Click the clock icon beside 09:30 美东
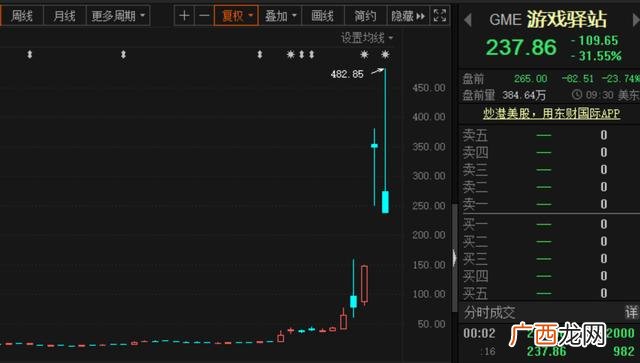The image size is (640, 363). click(576, 95)
